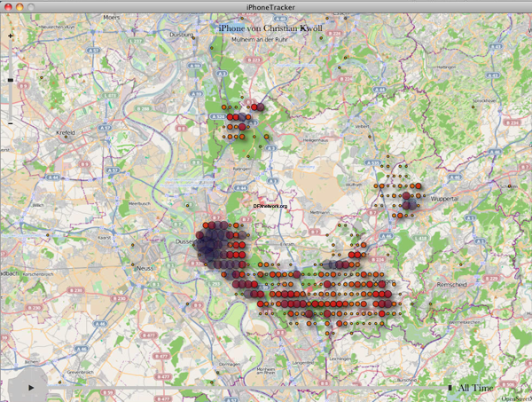Click the Wuppertal city label

(445, 199)
